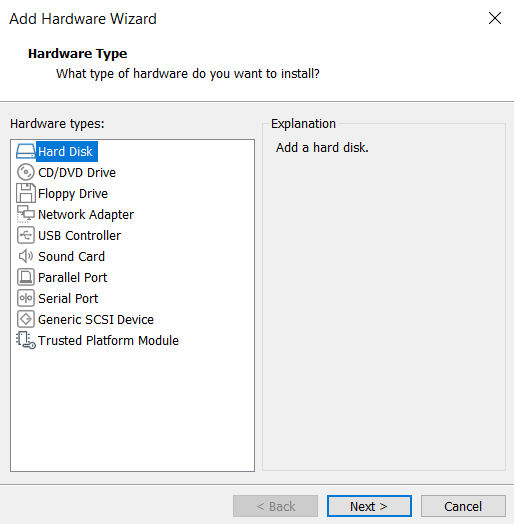
Task: Click the Sound Card speaker icon
Action: click(x=25, y=256)
